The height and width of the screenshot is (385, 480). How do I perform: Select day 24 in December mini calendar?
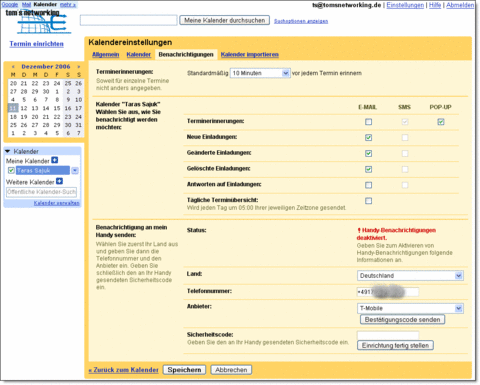78,117
